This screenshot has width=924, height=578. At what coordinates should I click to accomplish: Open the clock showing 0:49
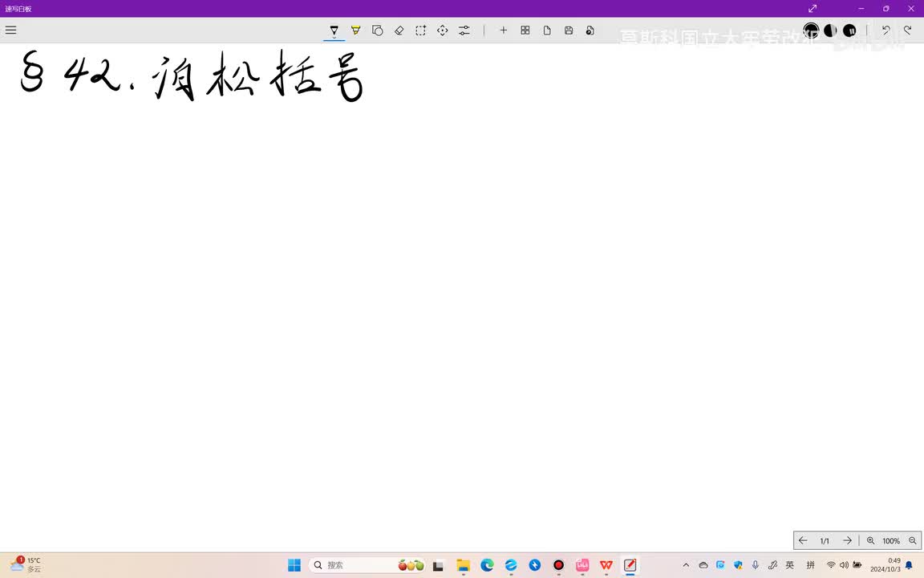click(885, 565)
